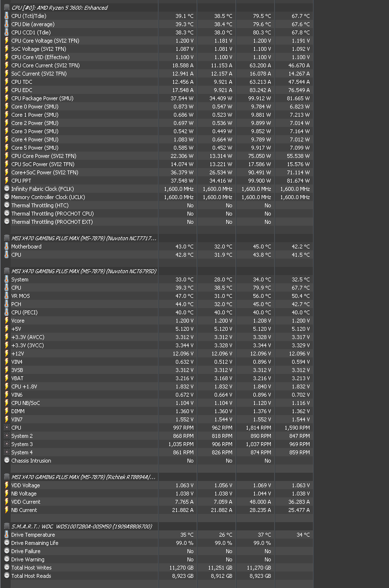Select the CPU Core Current (SVI2 TFN) row
The width and height of the screenshot is (389, 588).
(156, 65)
